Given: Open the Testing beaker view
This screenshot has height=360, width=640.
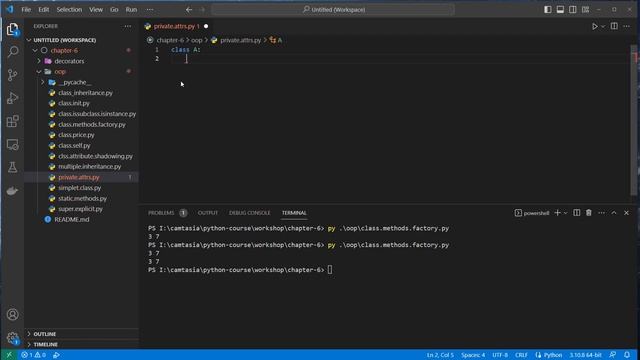Looking at the screenshot, I should [x=13, y=167].
